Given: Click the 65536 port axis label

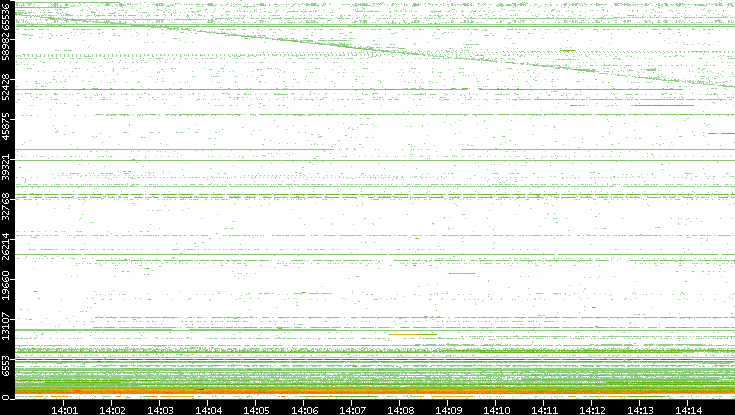Looking at the screenshot, I should (x=6, y=15).
